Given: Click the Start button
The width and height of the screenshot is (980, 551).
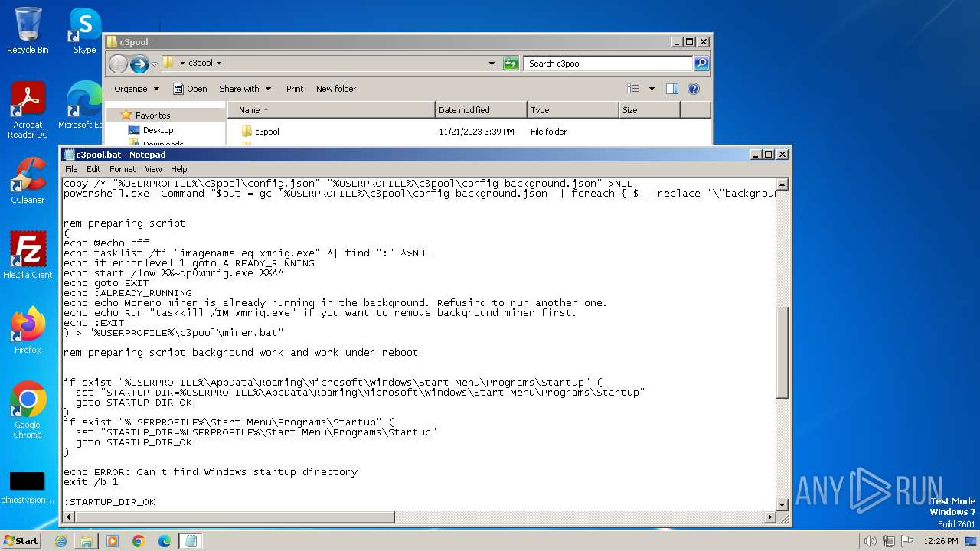Looking at the screenshot, I should [21, 541].
